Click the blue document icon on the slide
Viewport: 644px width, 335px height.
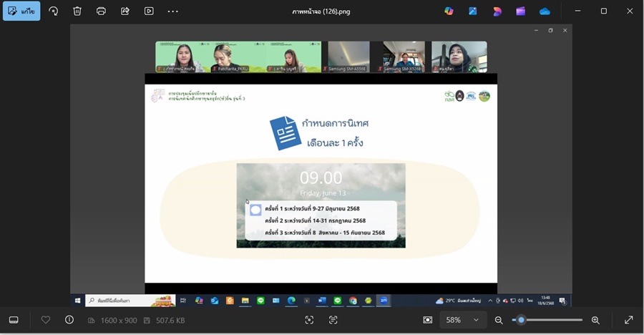285,133
